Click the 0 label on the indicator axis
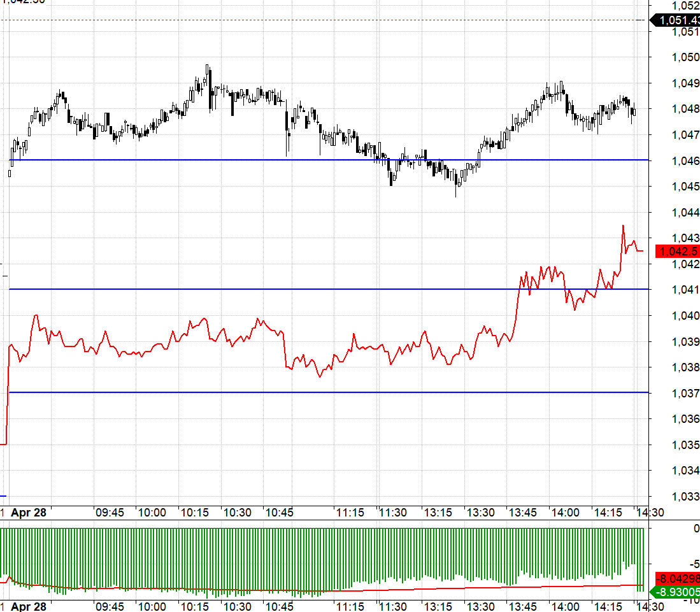 tap(696, 529)
